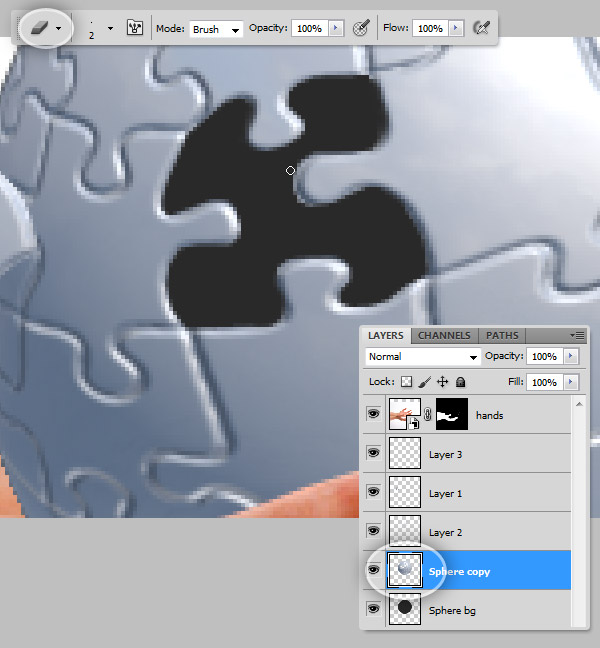
Task: Click the hands layer mask link icon
Action: pyautogui.click(x=428, y=415)
